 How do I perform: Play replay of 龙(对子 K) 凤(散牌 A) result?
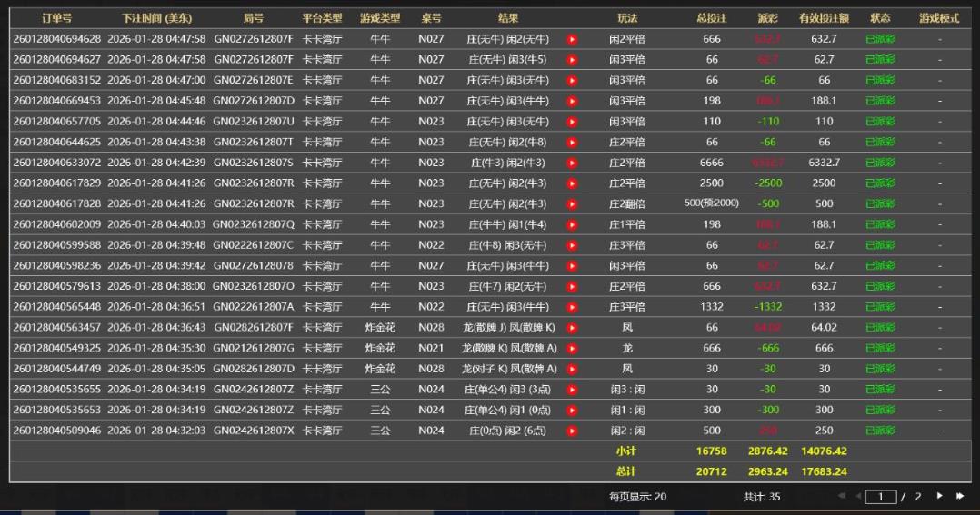click(572, 369)
